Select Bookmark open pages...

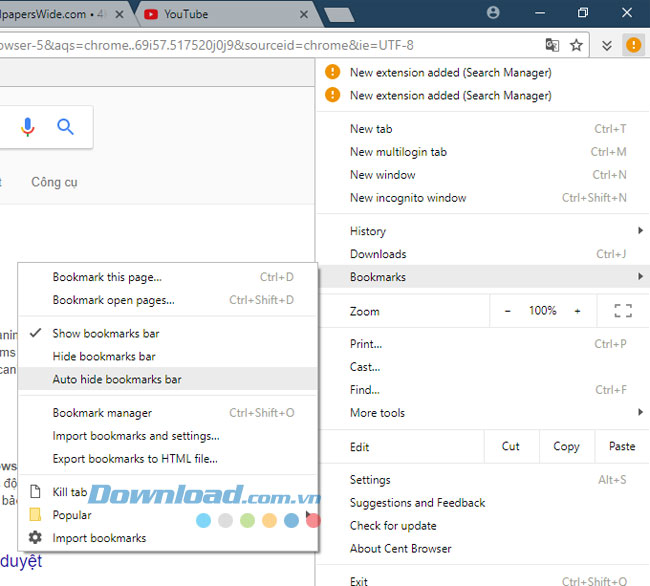click(x=168, y=300)
